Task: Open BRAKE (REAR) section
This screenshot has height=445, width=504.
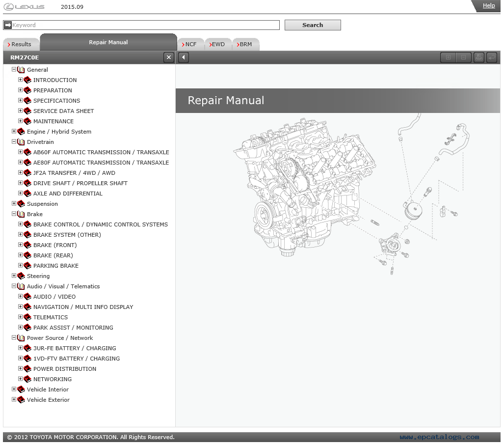Action: tap(53, 255)
